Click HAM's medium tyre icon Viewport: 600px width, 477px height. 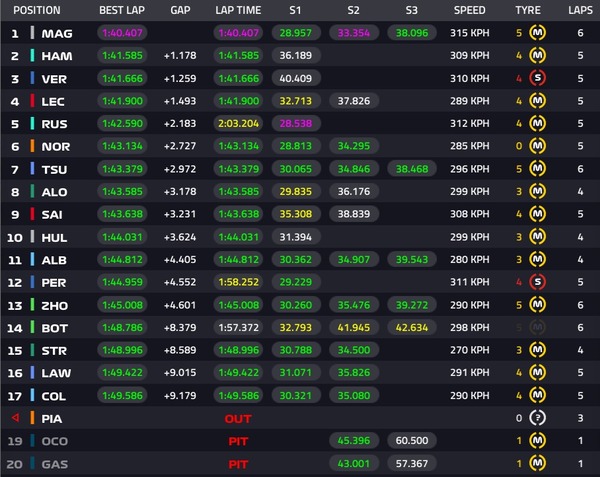536,55
